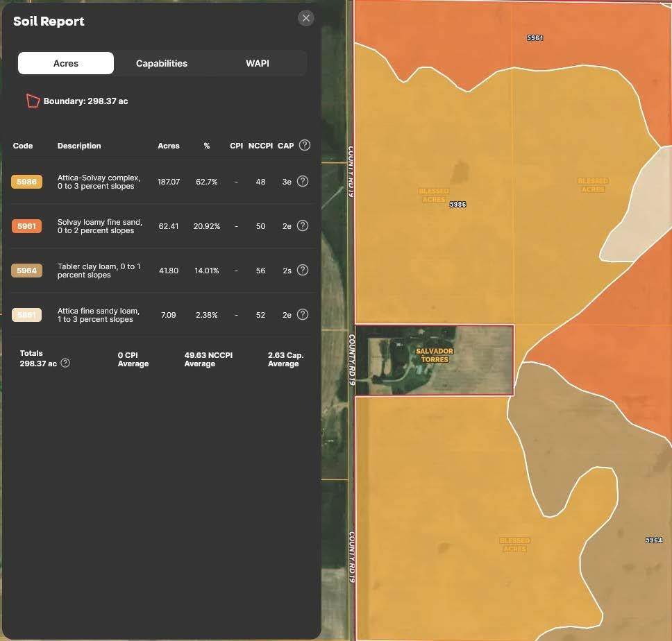Select the 5881 cream soil code badge
This screenshot has width=672, height=641.
26,315
